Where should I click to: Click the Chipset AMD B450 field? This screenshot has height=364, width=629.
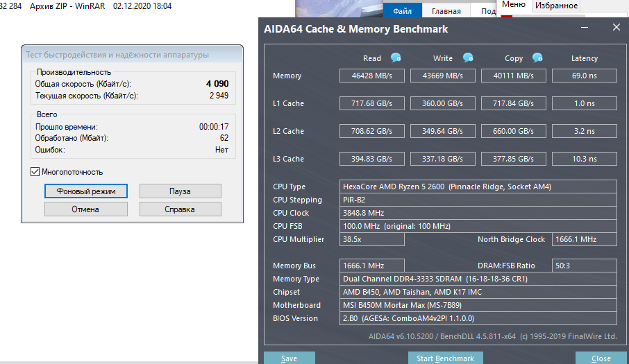click(x=478, y=292)
